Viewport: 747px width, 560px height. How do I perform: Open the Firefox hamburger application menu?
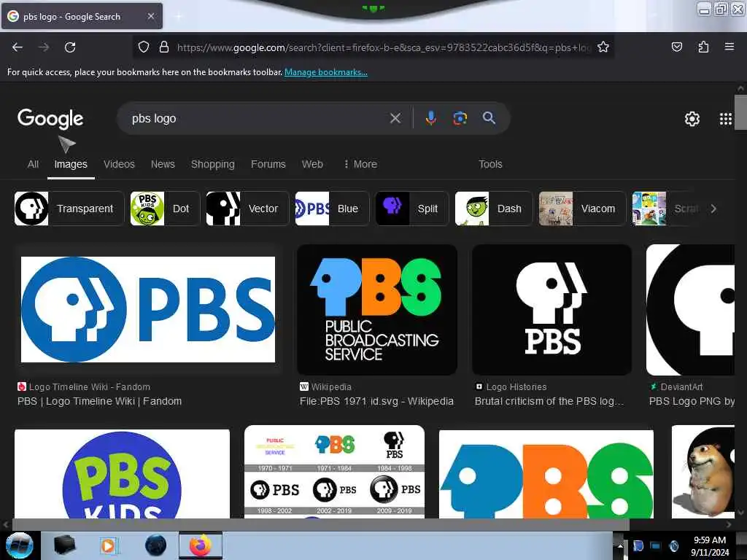click(x=729, y=47)
